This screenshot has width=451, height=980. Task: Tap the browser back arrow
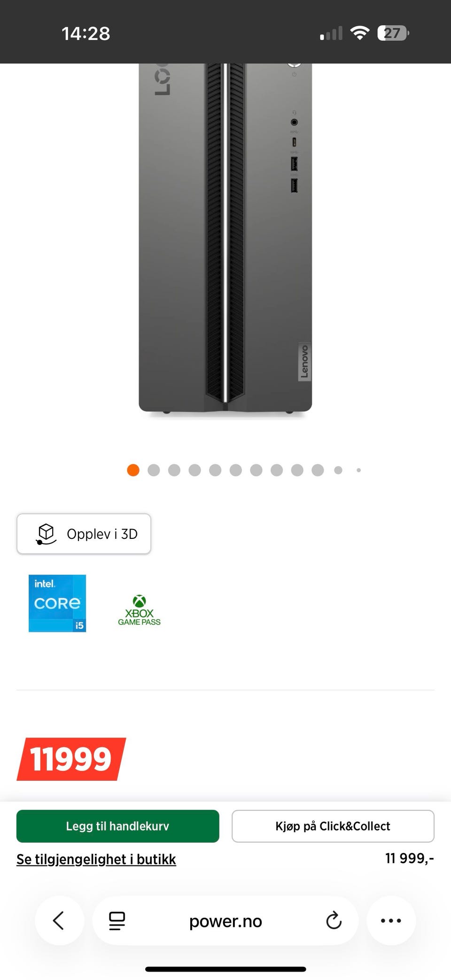[59, 920]
